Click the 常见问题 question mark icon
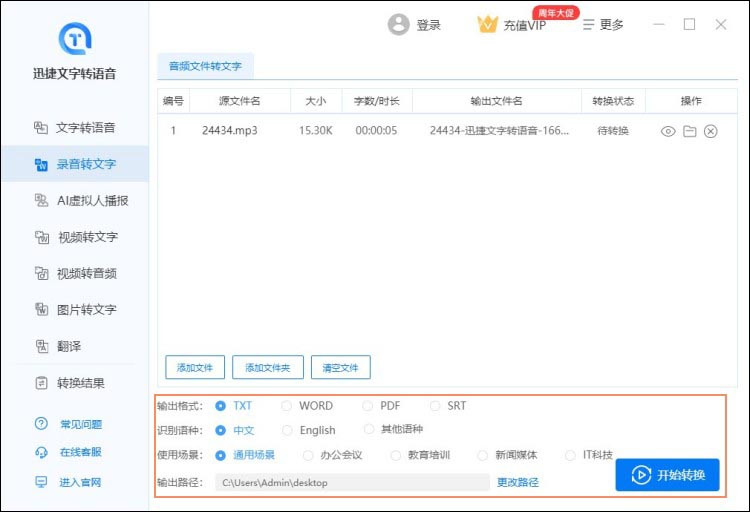The height and width of the screenshot is (512, 750). [41, 423]
